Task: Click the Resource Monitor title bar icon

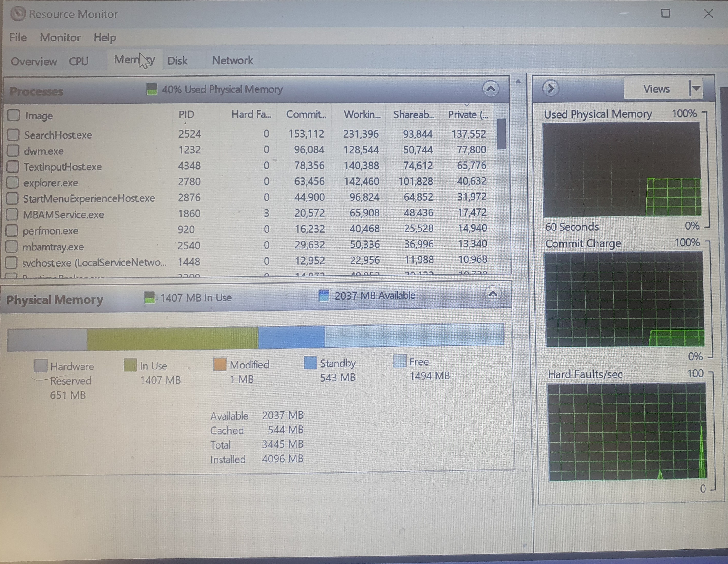Action: (x=18, y=14)
